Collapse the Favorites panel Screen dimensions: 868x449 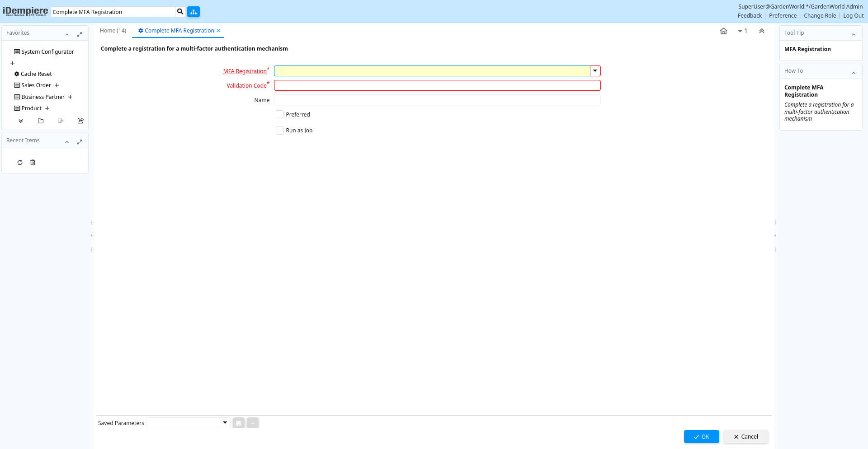(67, 34)
